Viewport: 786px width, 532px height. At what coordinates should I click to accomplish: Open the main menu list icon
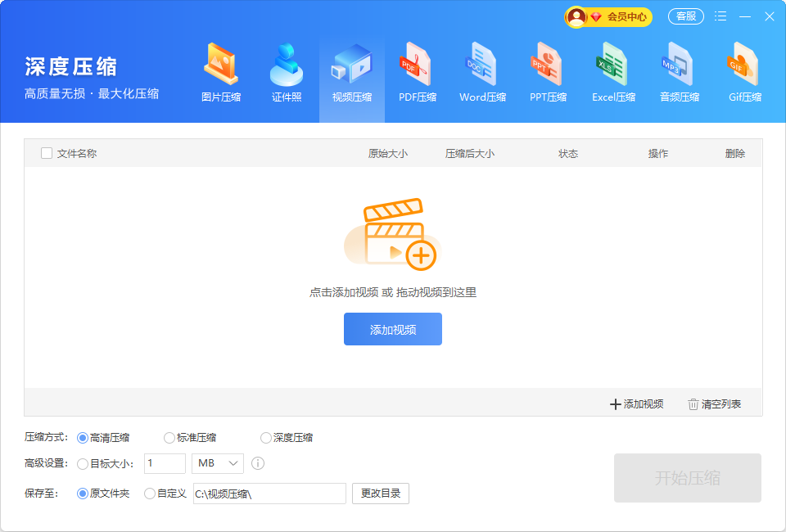click(720, 16)
